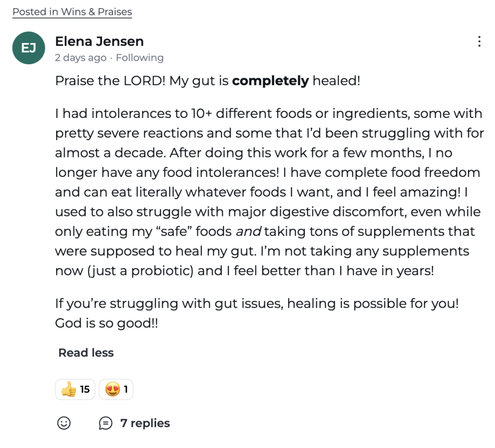Click the heart-eyes emoji

pyautogui.click(x=112, y=390)
